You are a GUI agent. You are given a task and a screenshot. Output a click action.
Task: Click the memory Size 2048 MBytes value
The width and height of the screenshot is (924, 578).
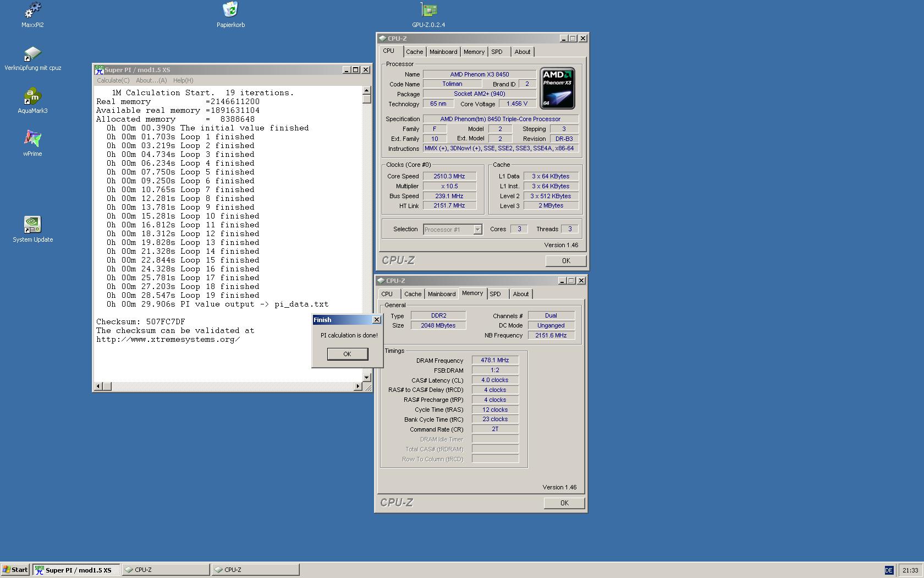coord(438,326)
